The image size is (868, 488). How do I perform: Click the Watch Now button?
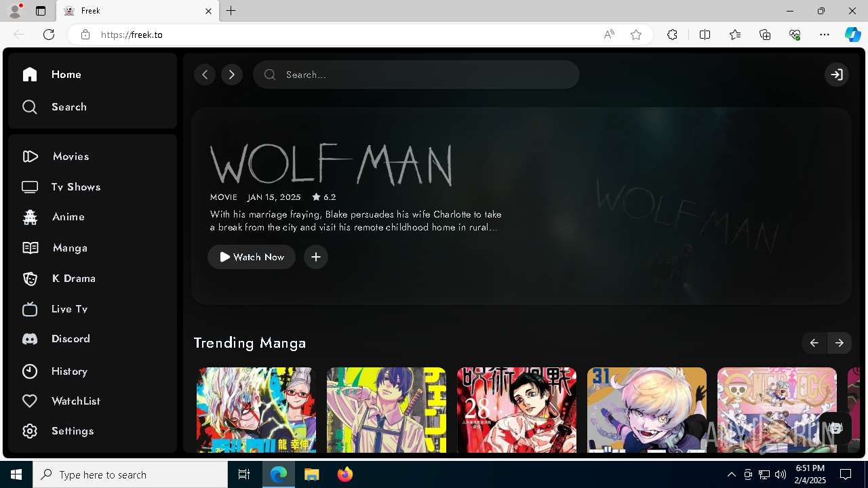click(252, 257)
